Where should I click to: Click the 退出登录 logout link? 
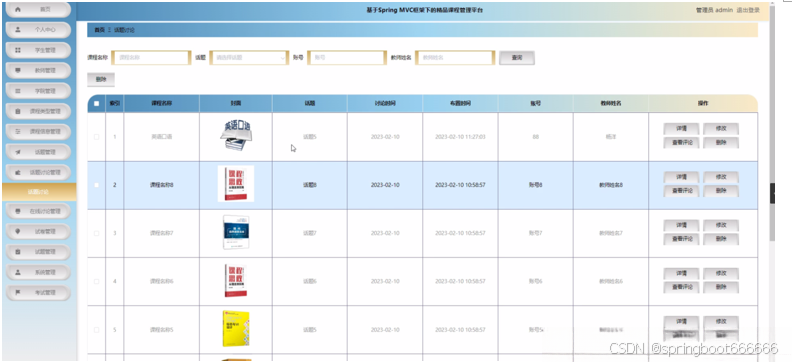tap(748, 10)
